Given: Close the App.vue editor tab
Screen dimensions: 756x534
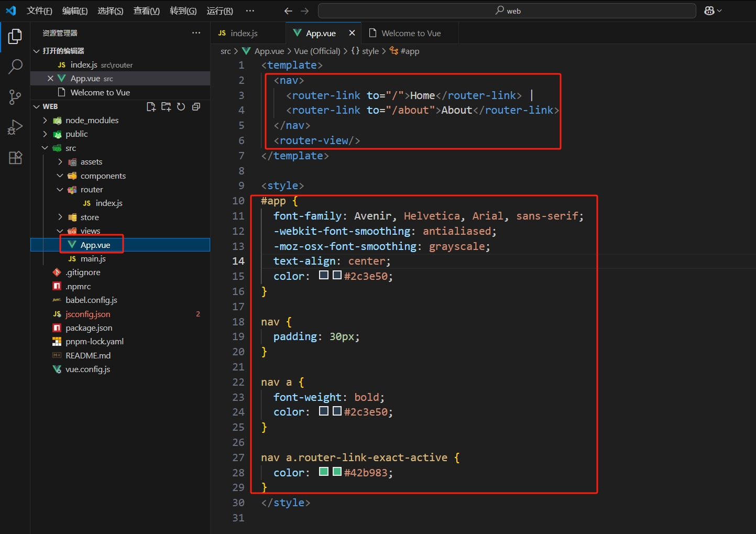Looking at the screenshot, I should click(x=352, y=33).
